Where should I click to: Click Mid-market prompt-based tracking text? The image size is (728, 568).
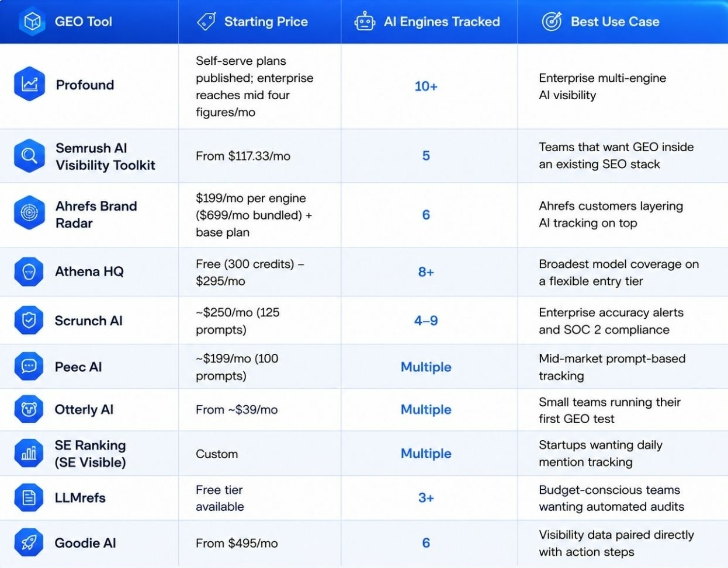[612, 367]
